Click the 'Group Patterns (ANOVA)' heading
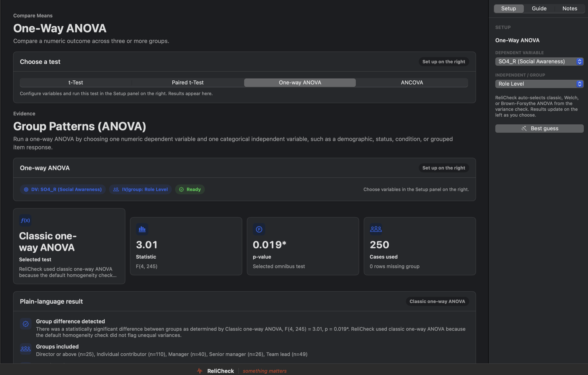This screenshot has height=375, width=588. (80, 126)
